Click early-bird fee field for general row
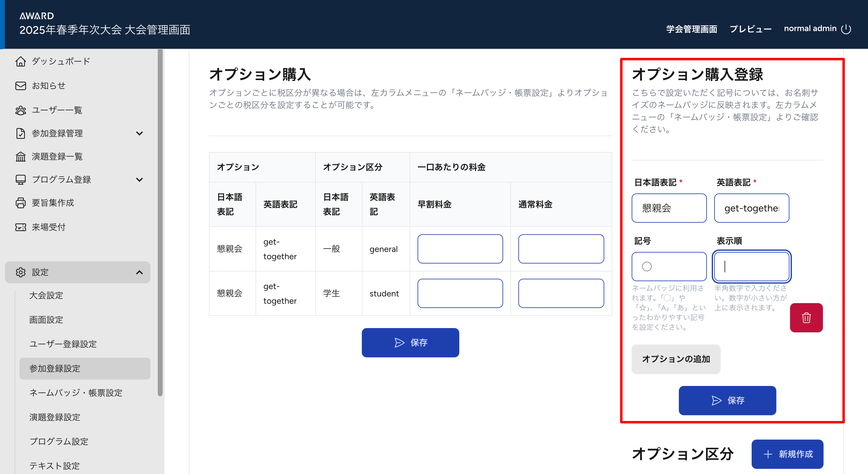 coord(460,249)
